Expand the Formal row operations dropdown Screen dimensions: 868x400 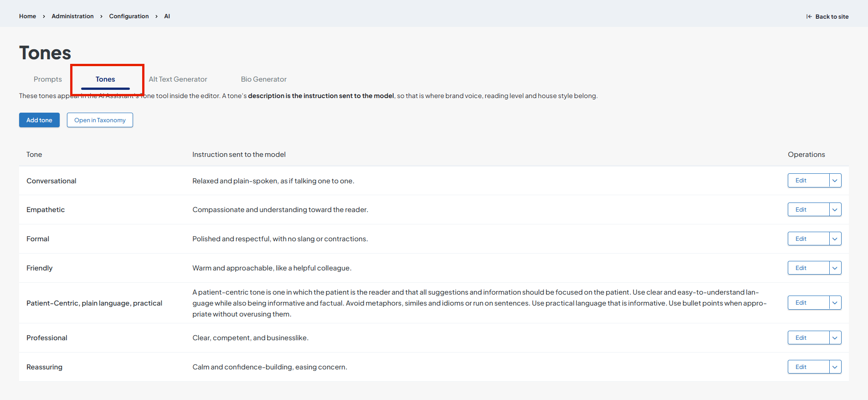835,239
